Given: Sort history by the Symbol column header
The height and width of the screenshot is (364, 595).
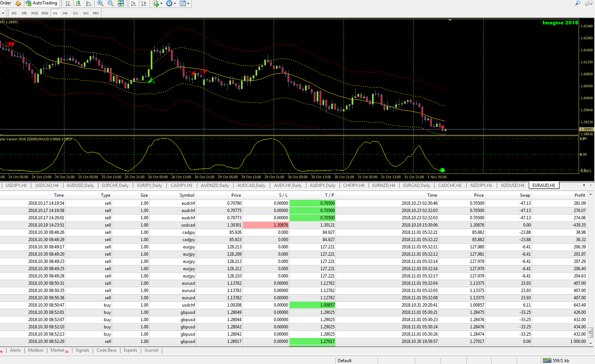Looking at the screenshot, I should click(x=187, y=195).
